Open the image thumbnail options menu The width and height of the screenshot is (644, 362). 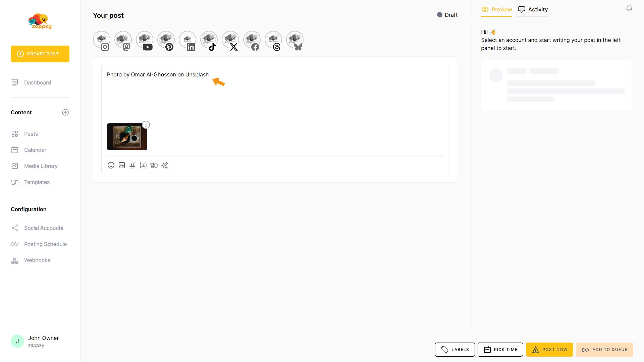[x=146, y=125]
